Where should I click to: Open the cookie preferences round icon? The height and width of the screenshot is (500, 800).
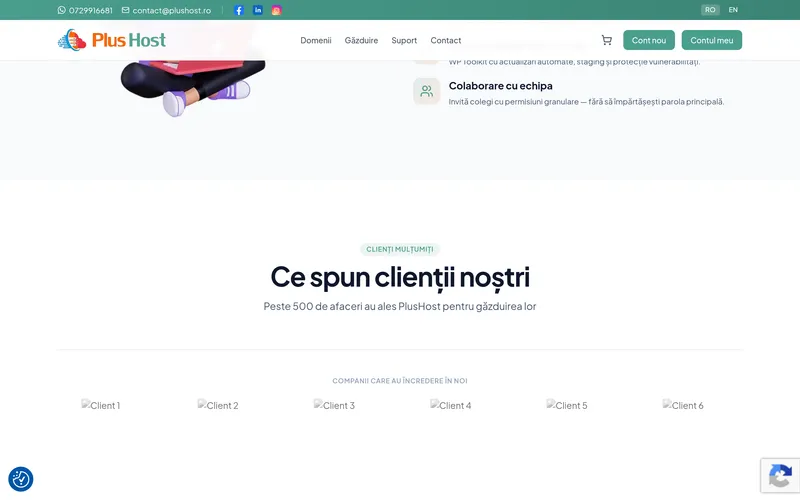click(21, 479)
